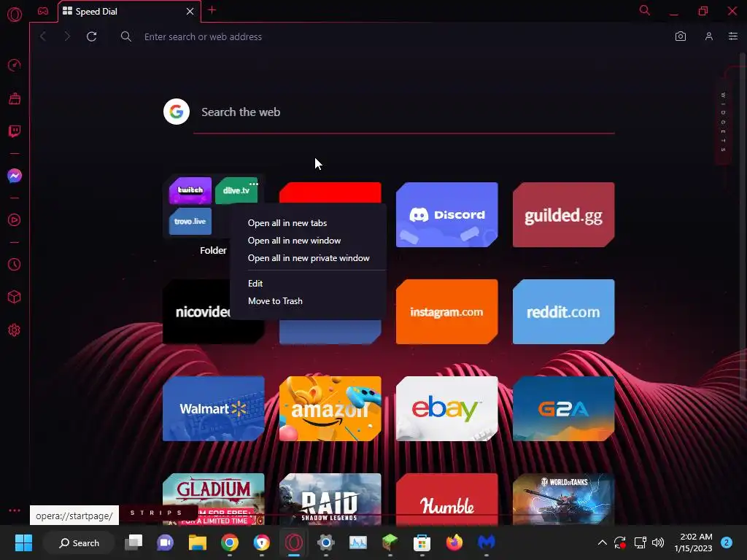The height and width of the screenshot is (560, 747).
Task: Open GX Cleaner icon in sidebar
Action: tap(15, 98)
